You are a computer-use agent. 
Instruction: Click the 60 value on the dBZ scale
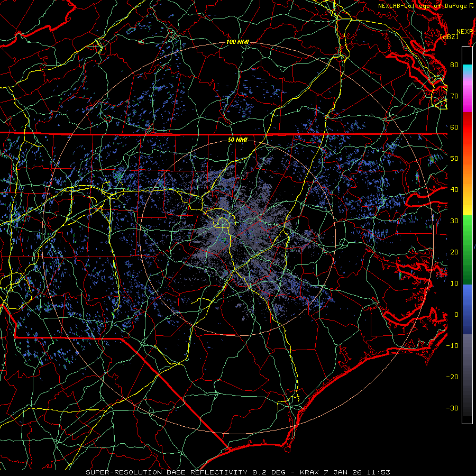pyautogui.click(x=454, y=127)
